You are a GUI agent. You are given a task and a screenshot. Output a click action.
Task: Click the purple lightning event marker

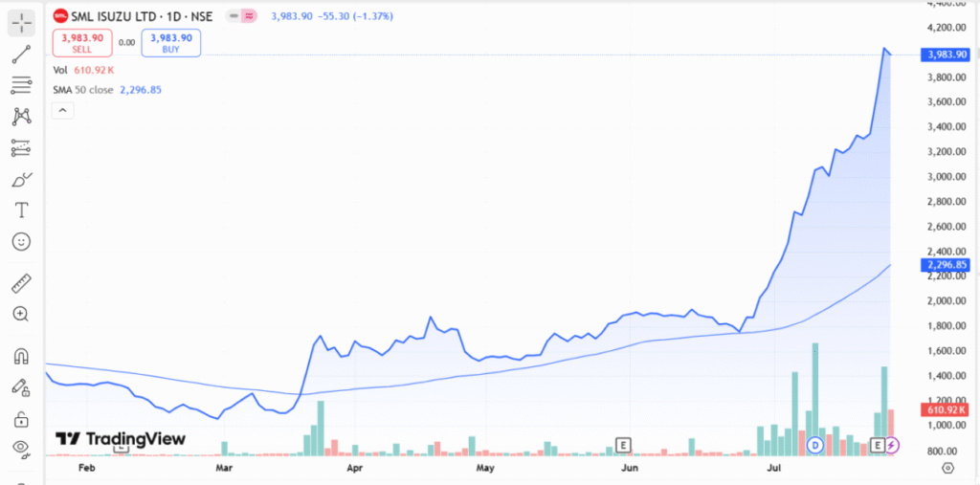892,445
